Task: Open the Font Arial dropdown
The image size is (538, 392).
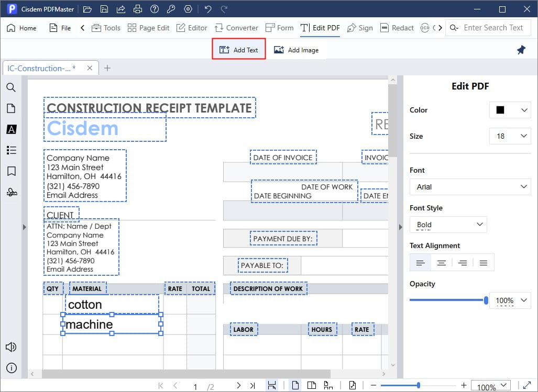Action: click(470, 187)
